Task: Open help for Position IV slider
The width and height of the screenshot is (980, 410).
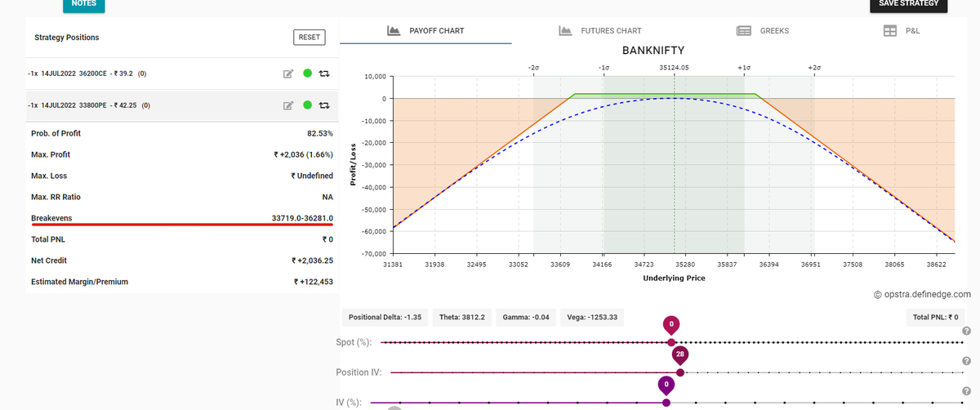Action: pos(966,361)
